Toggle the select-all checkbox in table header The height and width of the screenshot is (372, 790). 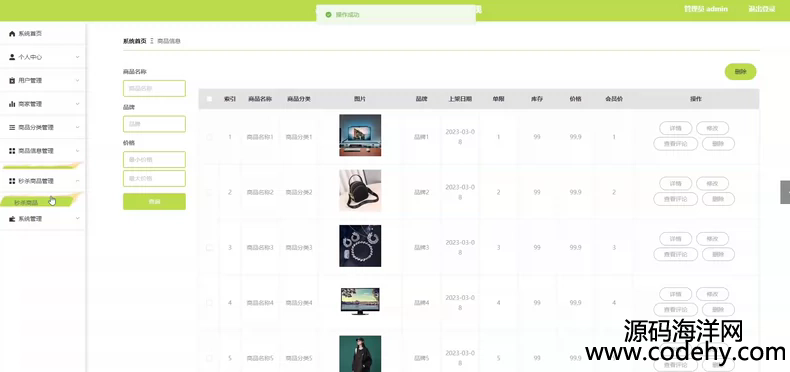(x=210, y=99)
